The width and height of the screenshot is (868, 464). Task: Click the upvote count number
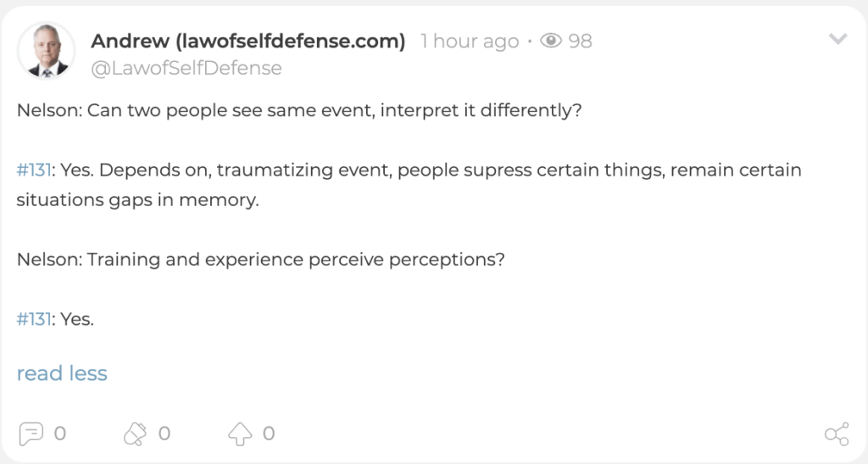coord(269,433)
